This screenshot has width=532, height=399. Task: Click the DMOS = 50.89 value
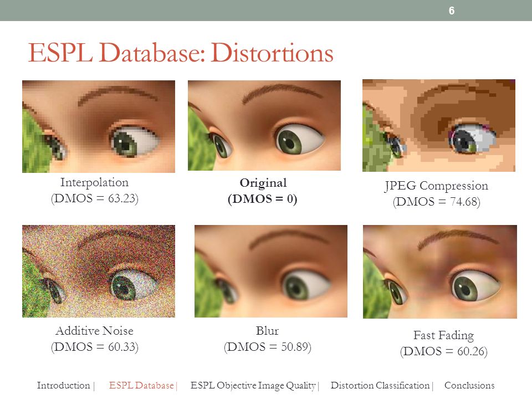[x=268, y=347]
